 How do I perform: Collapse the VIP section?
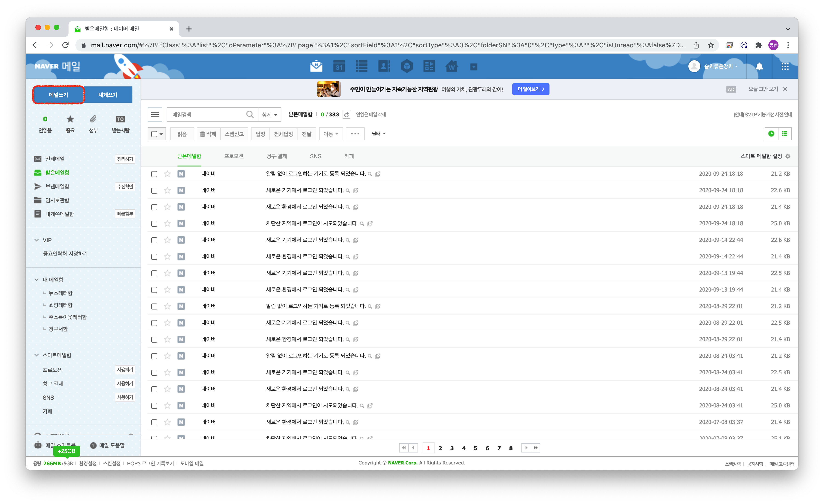pos(37,240)
